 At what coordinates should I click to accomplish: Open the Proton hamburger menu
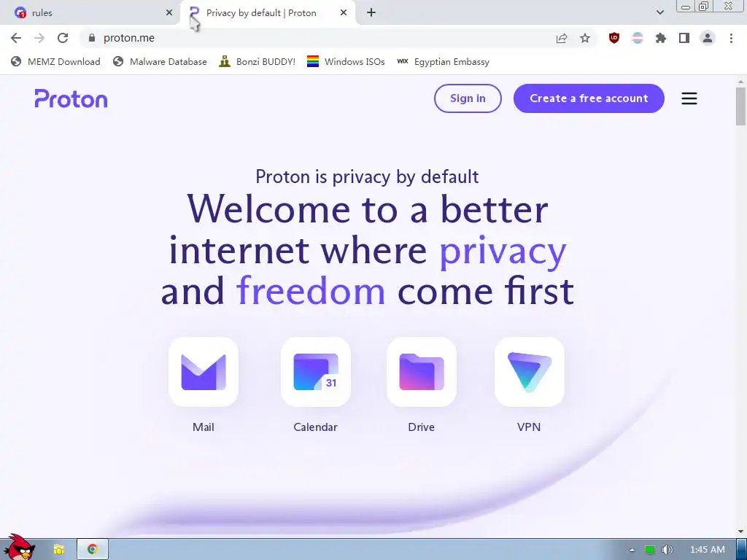click(x=689, y=98)
